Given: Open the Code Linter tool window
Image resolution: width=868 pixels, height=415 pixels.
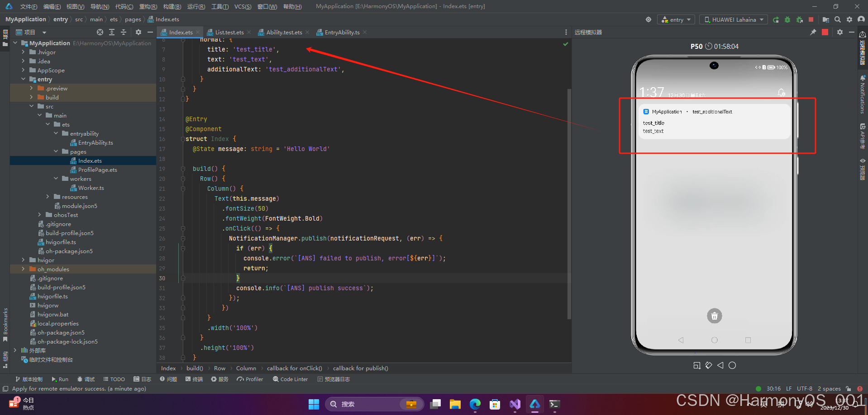Looking at the screenshot, I should tap(290, 379).
